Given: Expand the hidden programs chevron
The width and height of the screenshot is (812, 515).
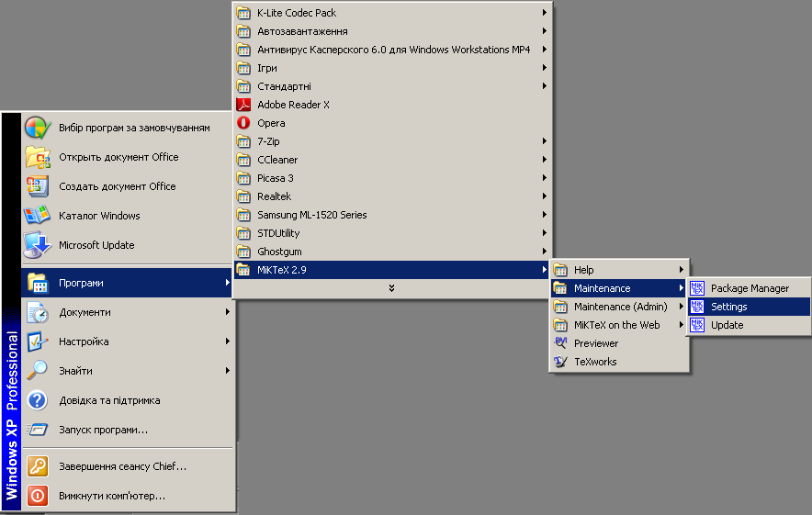Looking at the screenshot, I should (x=391, y=288).
